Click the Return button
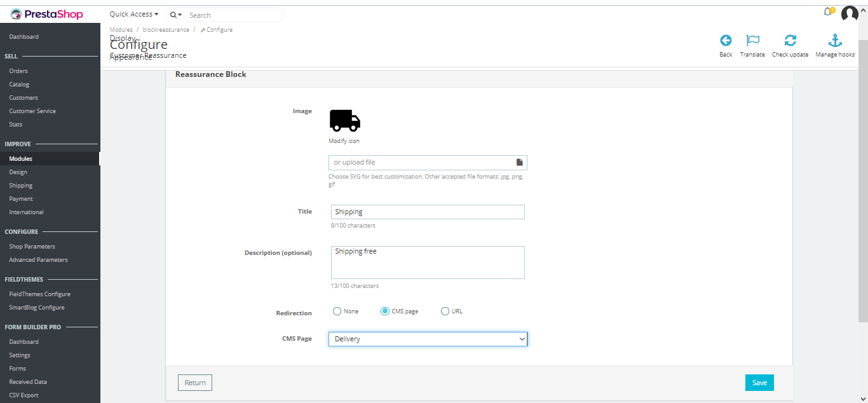The height and width of the screenshot is (403, 868). pos(195,383)
